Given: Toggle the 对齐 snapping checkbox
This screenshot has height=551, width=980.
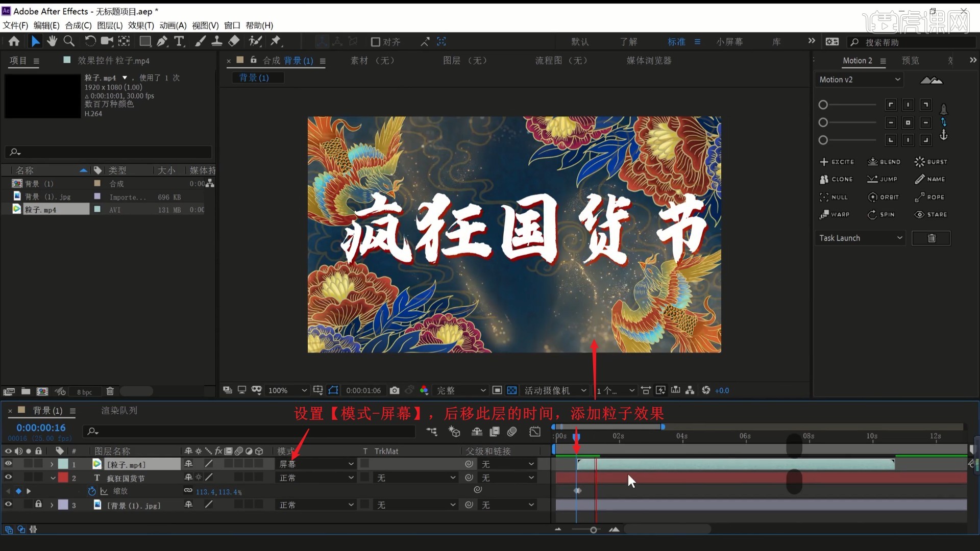Looking at the screenshot, I should [375, 42].
